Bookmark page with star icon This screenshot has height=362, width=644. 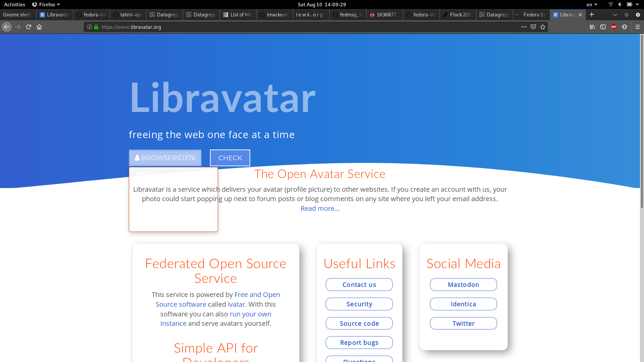click(x=543, y=27)
